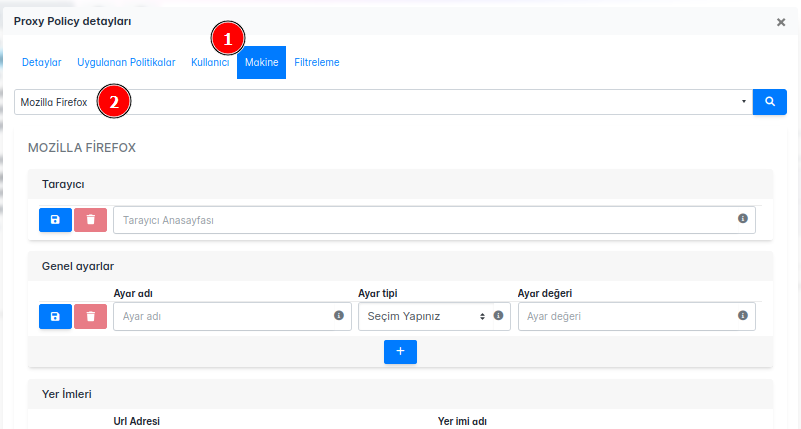Viewport: 801px width, 429px height.
Task: Click info icon in Ayar değeri field
Action: pos(743,316)
